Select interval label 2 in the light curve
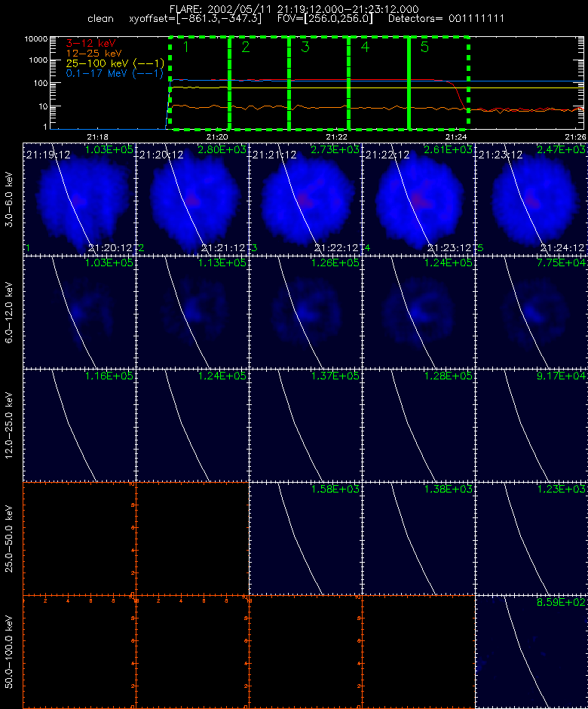Image resolution: width=588 pixels, height=709 pixels. point(246,47)
